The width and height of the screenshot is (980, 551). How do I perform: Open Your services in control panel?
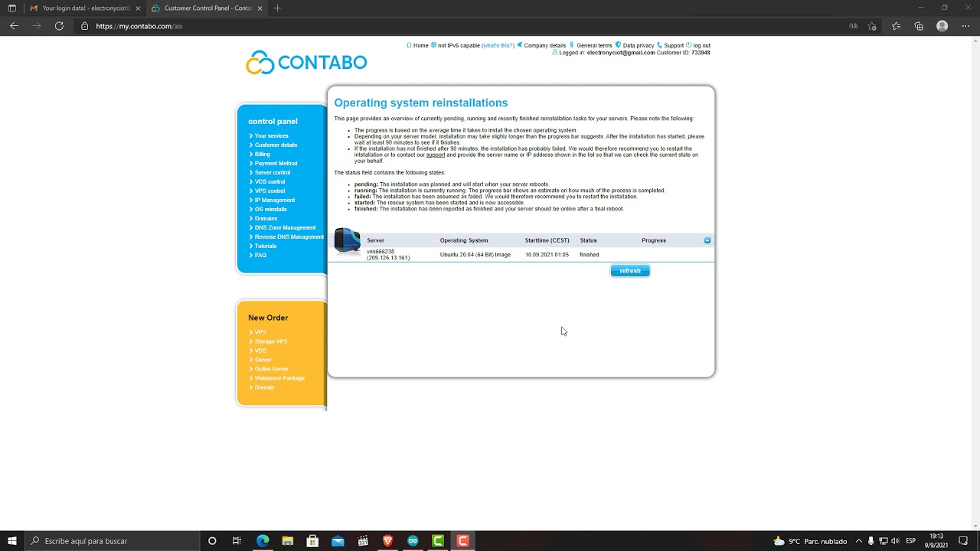point(272,135)
